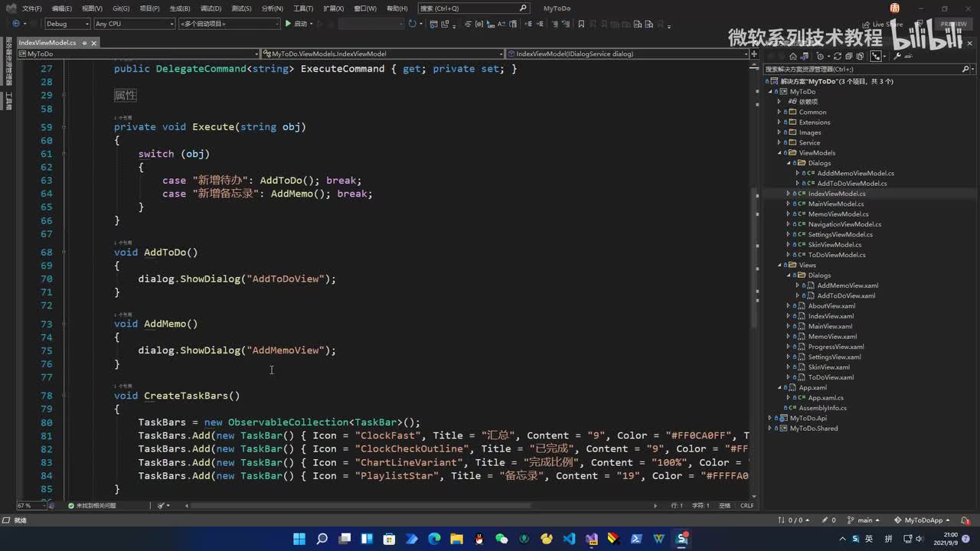This screenshot has width=980, height=551.
Task: Open the 文件(F) menu
Action: click(32, 8)
